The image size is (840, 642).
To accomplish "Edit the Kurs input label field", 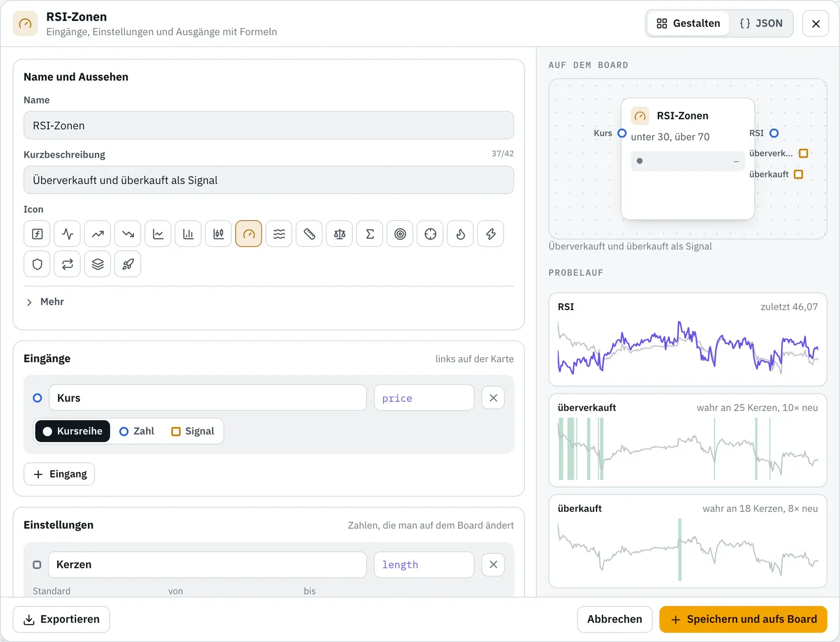I will click(x=208, y=398).
